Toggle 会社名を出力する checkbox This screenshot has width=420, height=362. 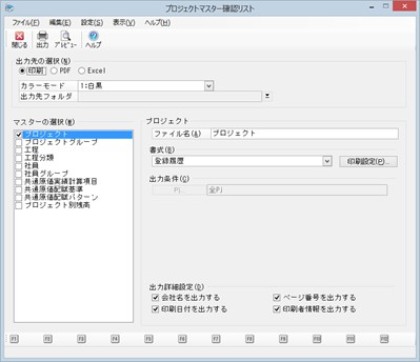click(x=155, y=297)
